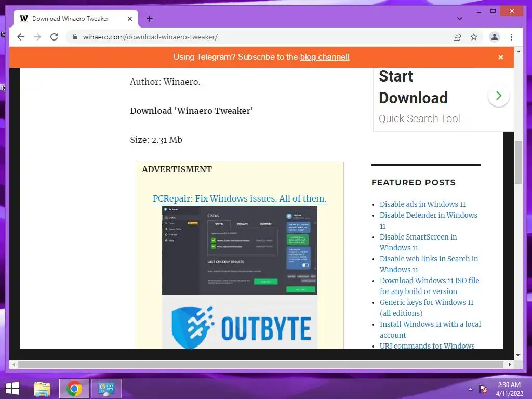Screen dimensions: 532x399
Task: Click the taskbar clock showing 2:30 AM
Action: 509,389
